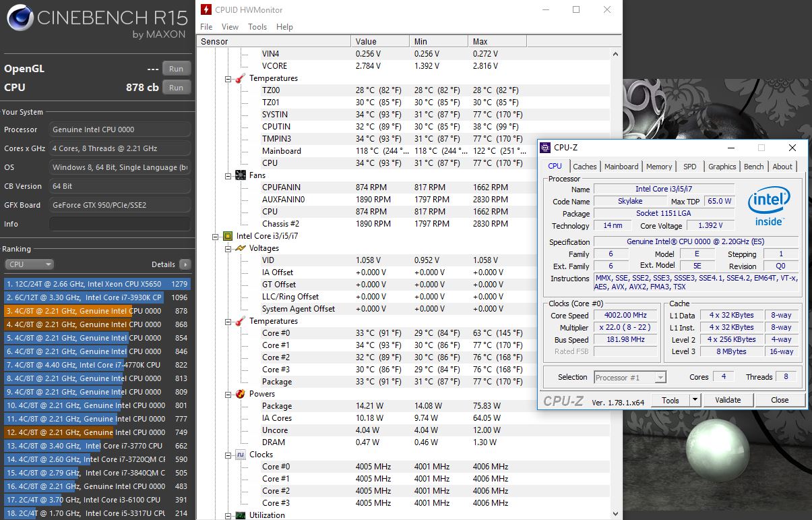This screenshot has height=520, width=812.
Task: Open the CPU ranking filter dropdown
Action: [x=29, y=264]
